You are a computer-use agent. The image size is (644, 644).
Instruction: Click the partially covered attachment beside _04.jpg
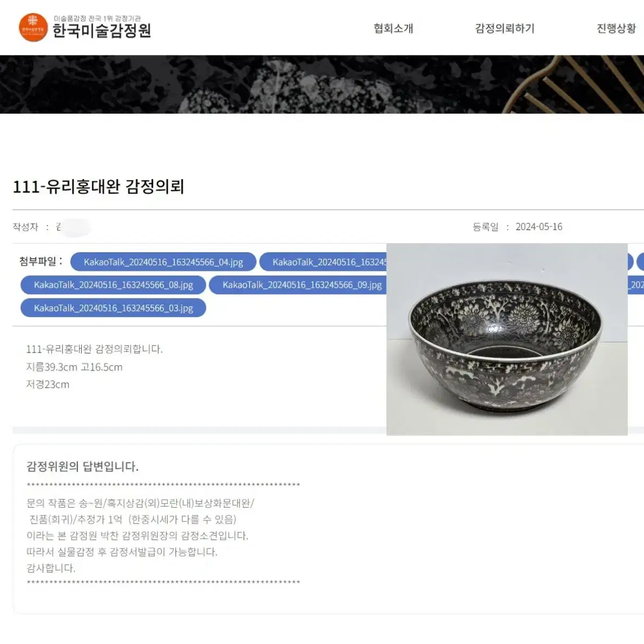click(323, 262)
